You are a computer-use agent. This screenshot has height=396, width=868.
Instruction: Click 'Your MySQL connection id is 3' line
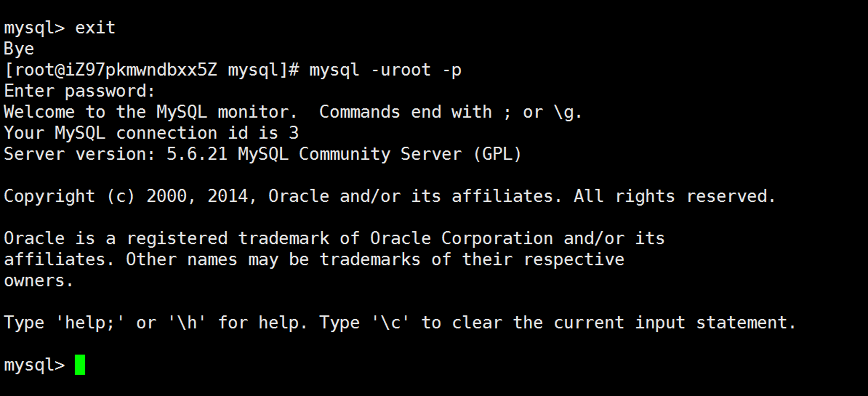[x=151, y=133]
